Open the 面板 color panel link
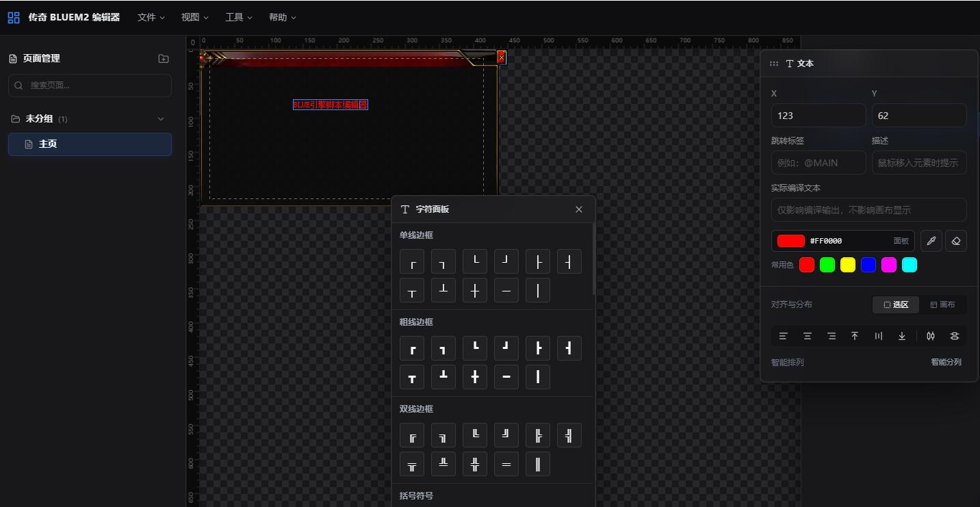The width and height of the screenshot is (980, 507). pos(901,241)
